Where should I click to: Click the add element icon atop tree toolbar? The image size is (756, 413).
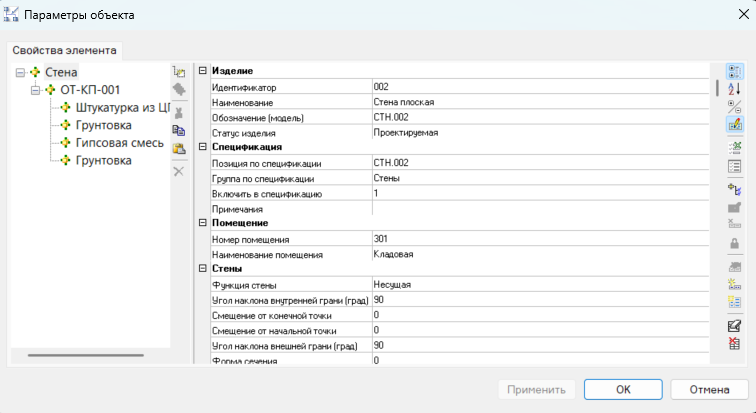coord(179,72)
